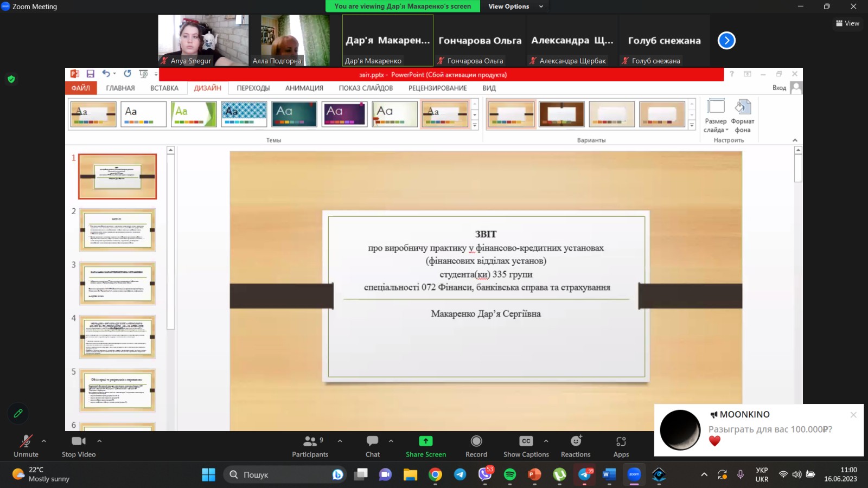Image resolution: width=868 pixels, height=488 pixels.
Task: Unmute the microphone
Action: [25, 441]
